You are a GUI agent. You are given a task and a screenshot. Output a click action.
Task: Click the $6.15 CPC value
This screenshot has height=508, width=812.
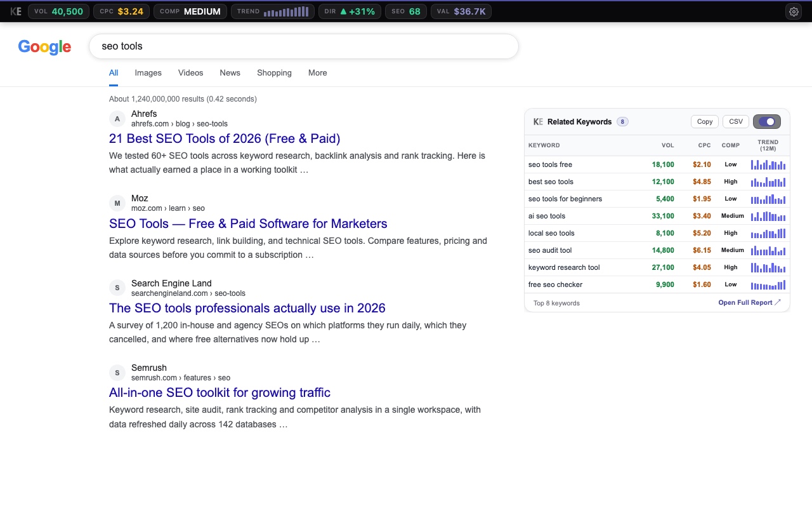[702, 250]
